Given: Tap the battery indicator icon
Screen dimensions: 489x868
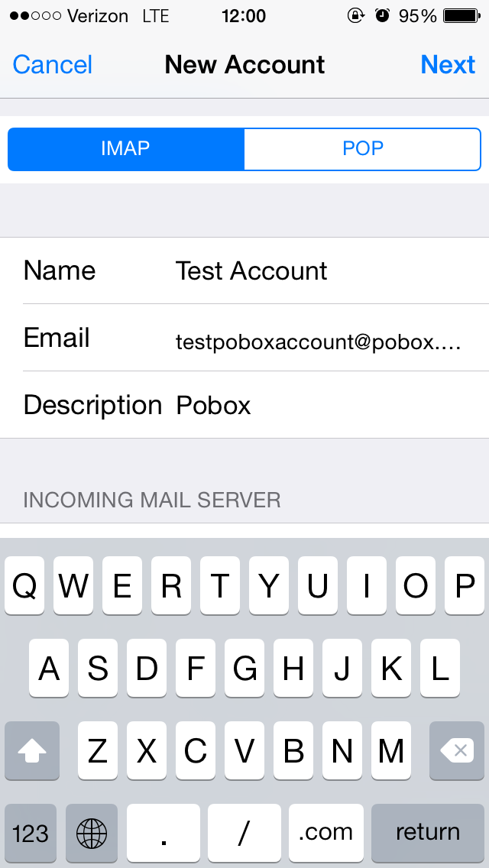Looking at the screenshot, I should (x=461, y=16).
